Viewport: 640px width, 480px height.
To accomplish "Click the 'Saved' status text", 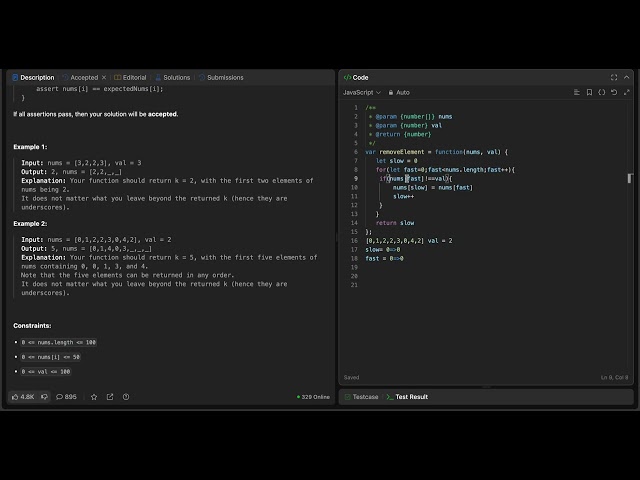I will pyautogui.click(x=351, y=378).
